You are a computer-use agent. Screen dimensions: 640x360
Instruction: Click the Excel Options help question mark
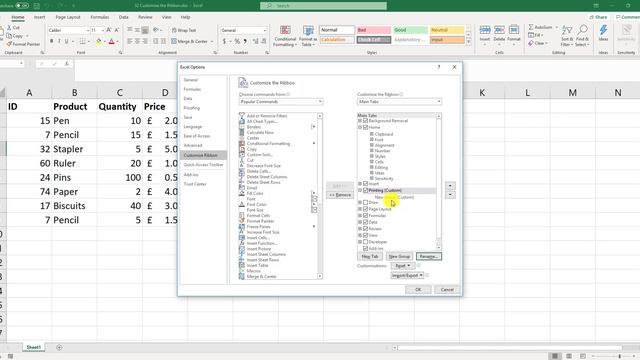[x=439, y=67]
